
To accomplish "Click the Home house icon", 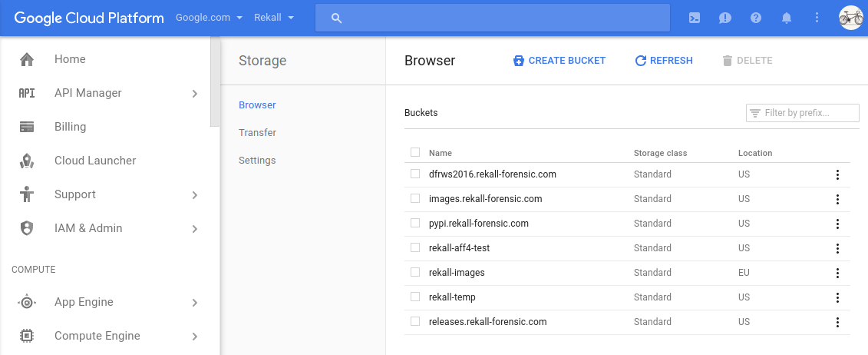I will click(27, 59).
